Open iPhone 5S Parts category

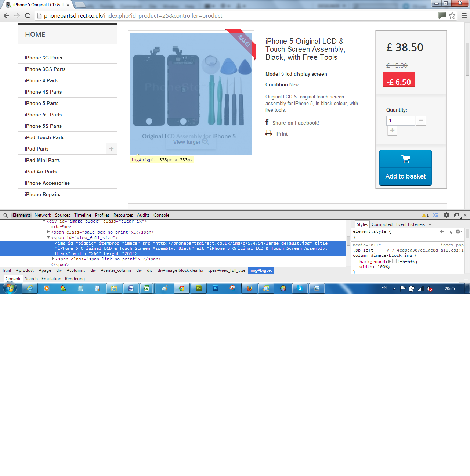43,126
